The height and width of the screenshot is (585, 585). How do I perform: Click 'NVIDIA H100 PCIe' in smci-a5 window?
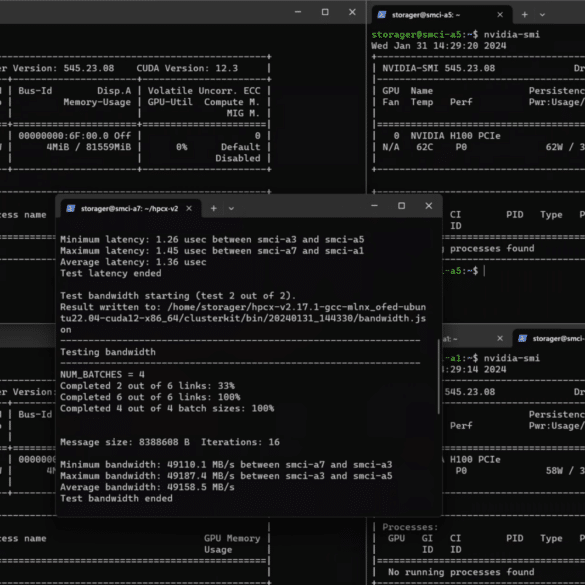click(x=456, y=135)
